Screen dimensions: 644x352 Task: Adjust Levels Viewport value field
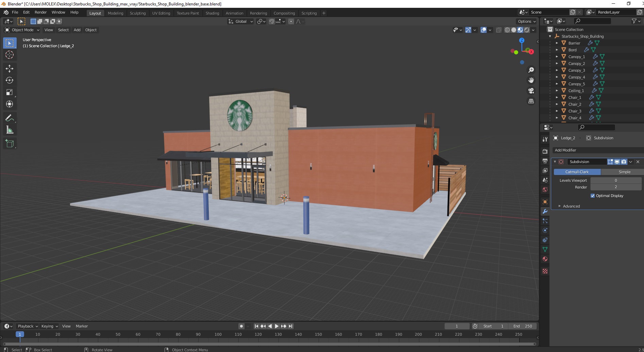616,180
